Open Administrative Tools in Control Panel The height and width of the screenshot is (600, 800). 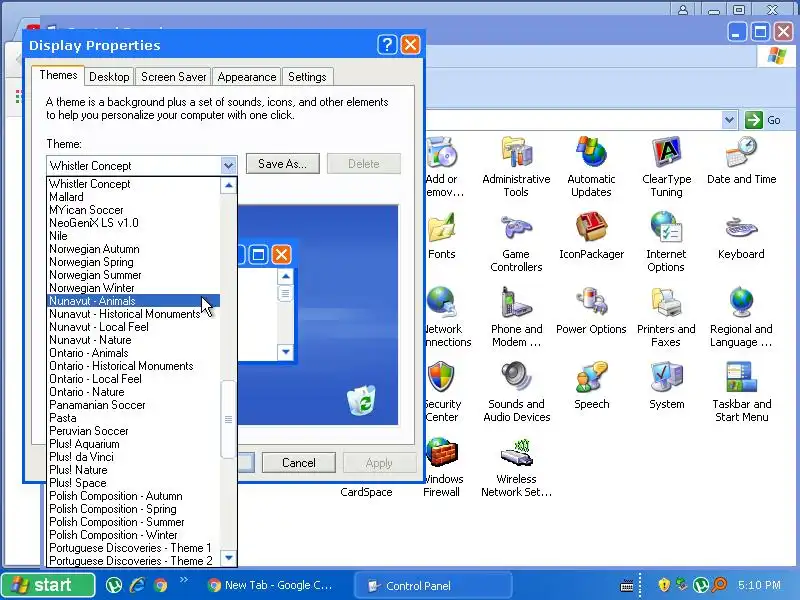point(516,167)
